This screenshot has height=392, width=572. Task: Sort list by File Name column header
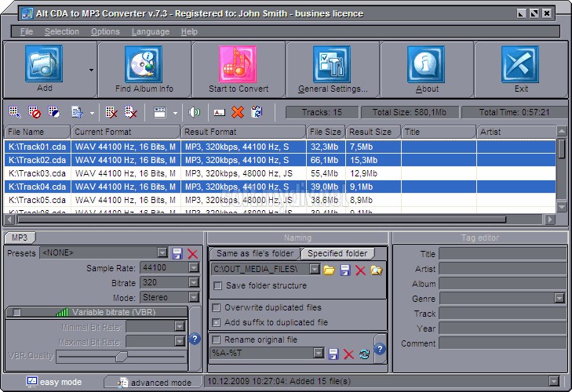pyautogui.click(x=37, y=132)
